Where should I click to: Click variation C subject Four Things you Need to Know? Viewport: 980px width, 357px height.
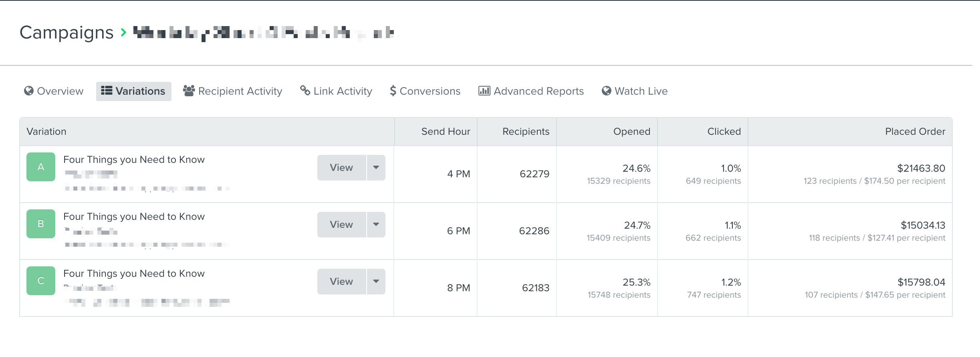(134, 274)
